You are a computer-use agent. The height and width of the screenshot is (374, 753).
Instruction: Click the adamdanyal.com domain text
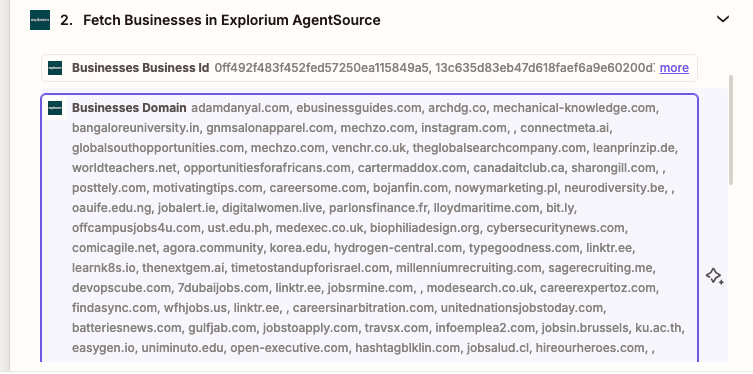(x=242, y=108)
